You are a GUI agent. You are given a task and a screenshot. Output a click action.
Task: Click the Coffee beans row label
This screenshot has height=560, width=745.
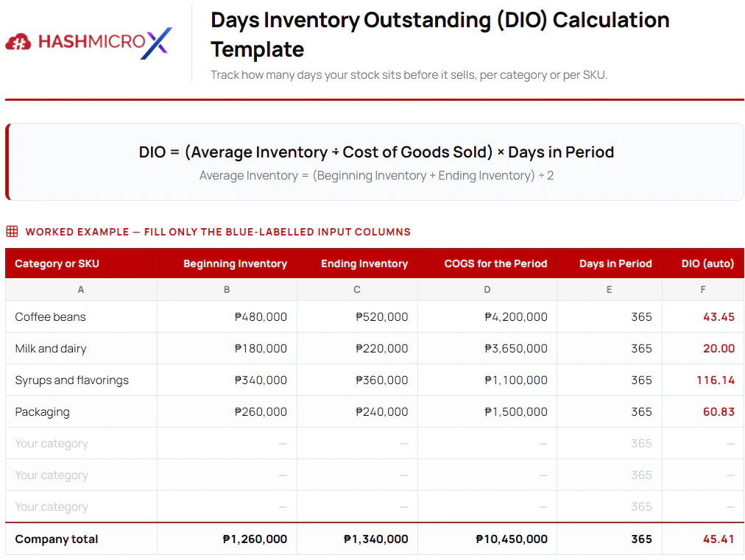click(50, 317)
